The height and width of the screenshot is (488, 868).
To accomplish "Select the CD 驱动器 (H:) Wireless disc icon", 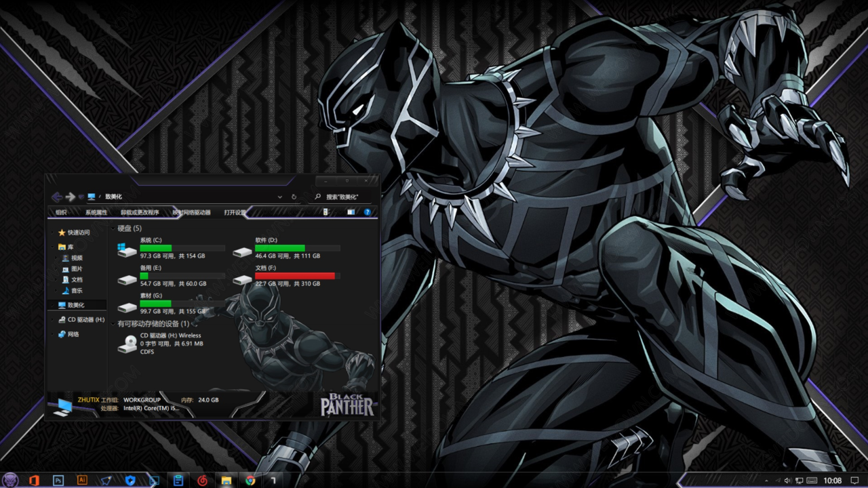I will click(127, 344).
